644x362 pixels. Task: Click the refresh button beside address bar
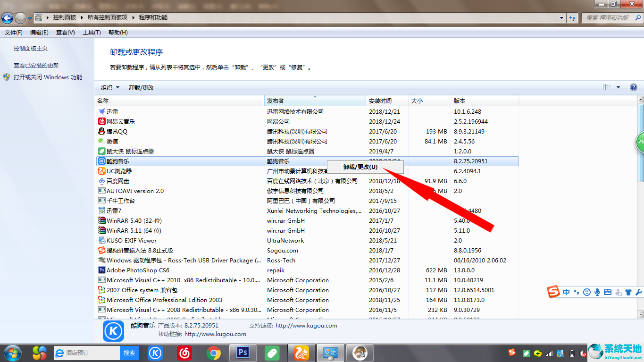tap(573, 17)
